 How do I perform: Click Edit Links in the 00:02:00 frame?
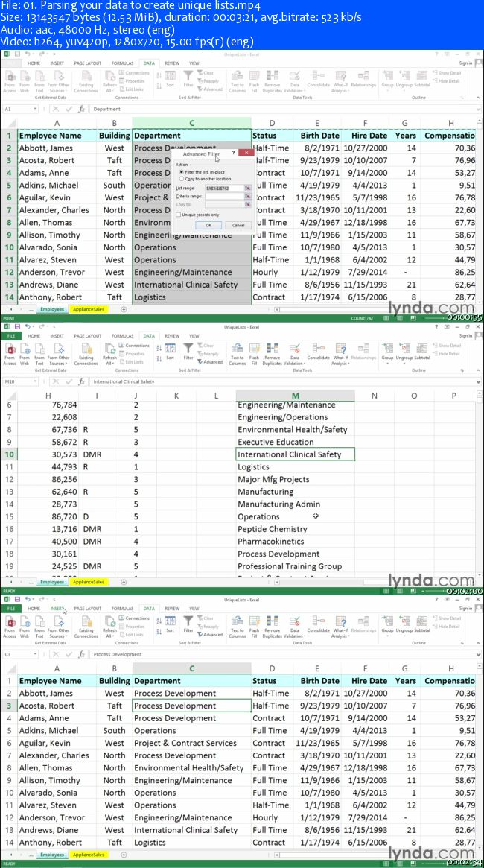tap(131, 361)
